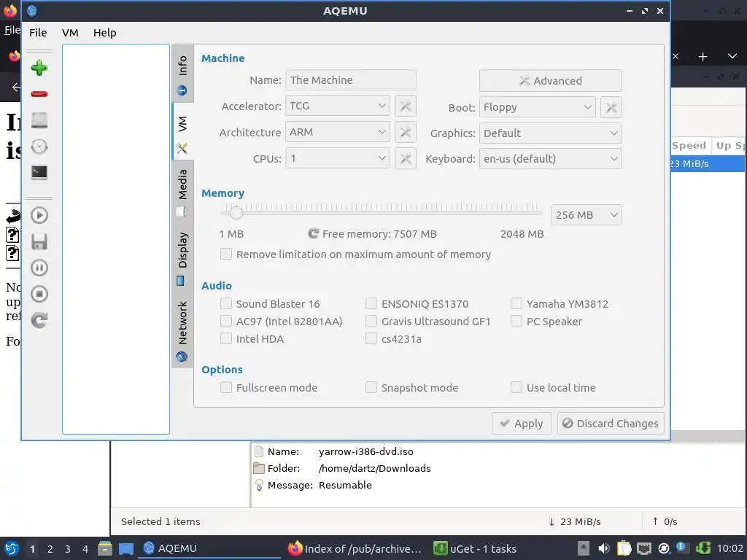
Task: Open new tab plus in Firefox window
Action: point(703,57)
